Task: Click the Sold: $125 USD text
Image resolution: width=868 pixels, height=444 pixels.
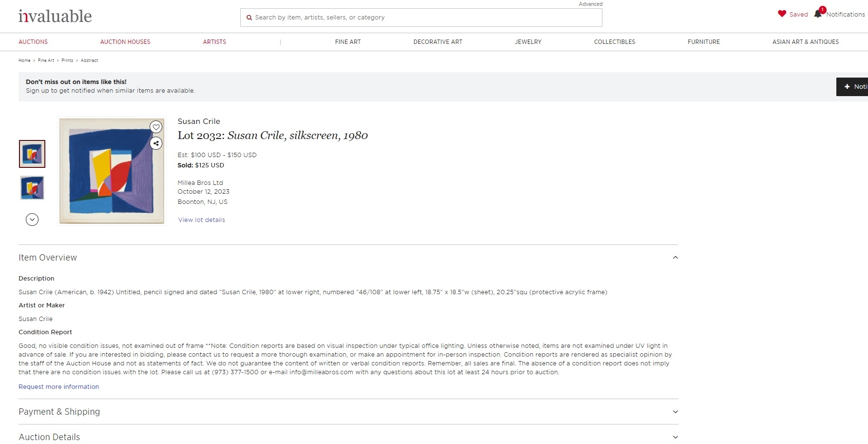Action: coord(201,165)
